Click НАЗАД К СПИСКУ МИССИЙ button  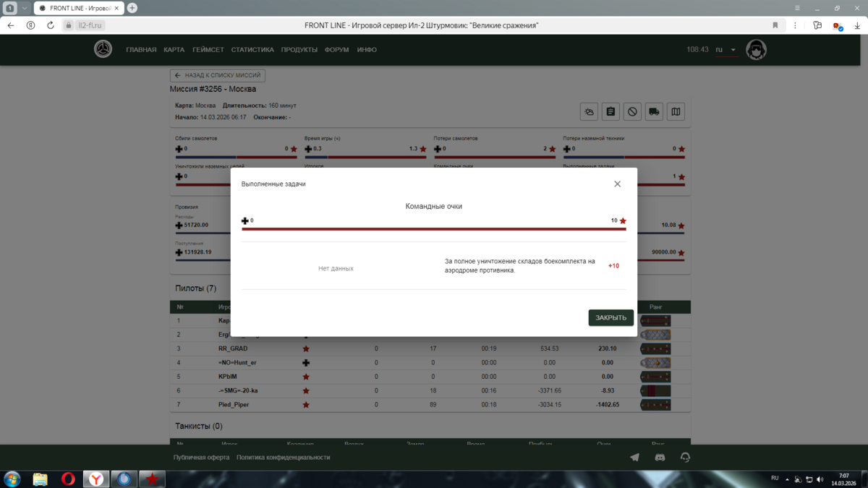218,75
